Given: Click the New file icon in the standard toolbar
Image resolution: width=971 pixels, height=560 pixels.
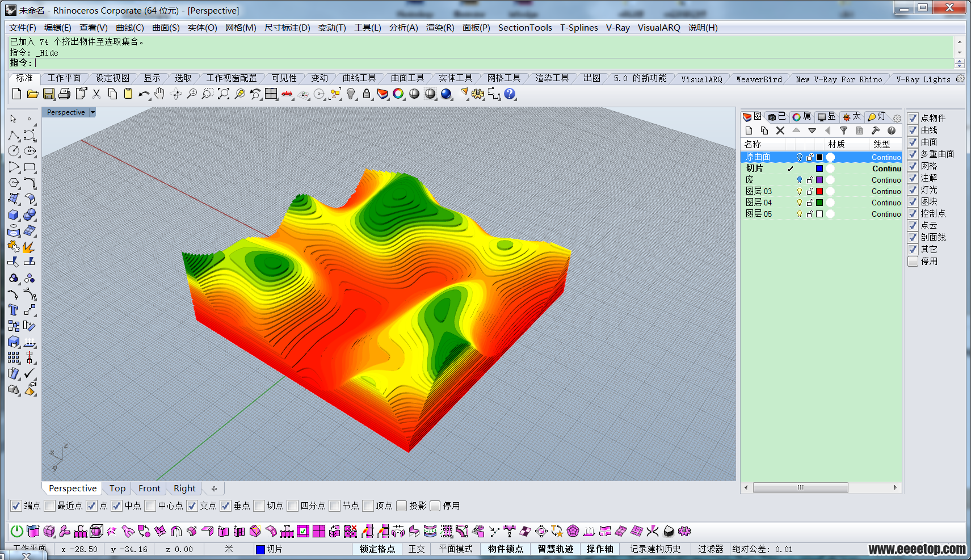Looking at the screenshot, I should pos(16,94).
